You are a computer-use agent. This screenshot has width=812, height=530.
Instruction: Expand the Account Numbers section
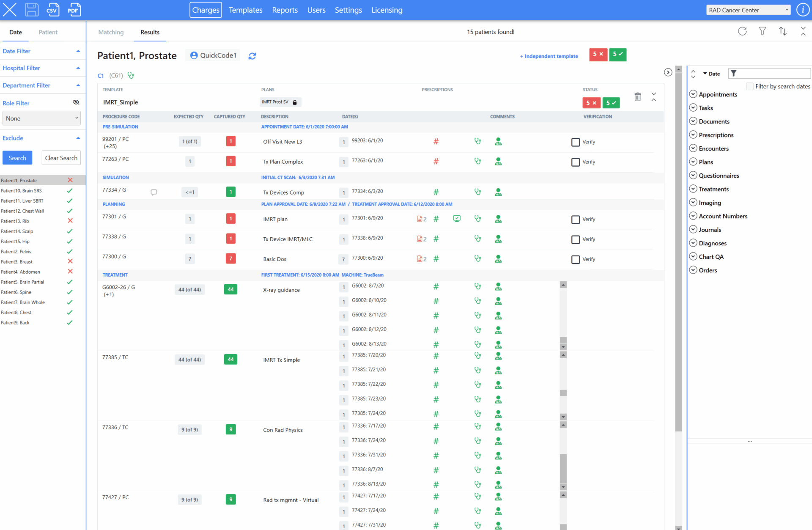pos(693,216)
